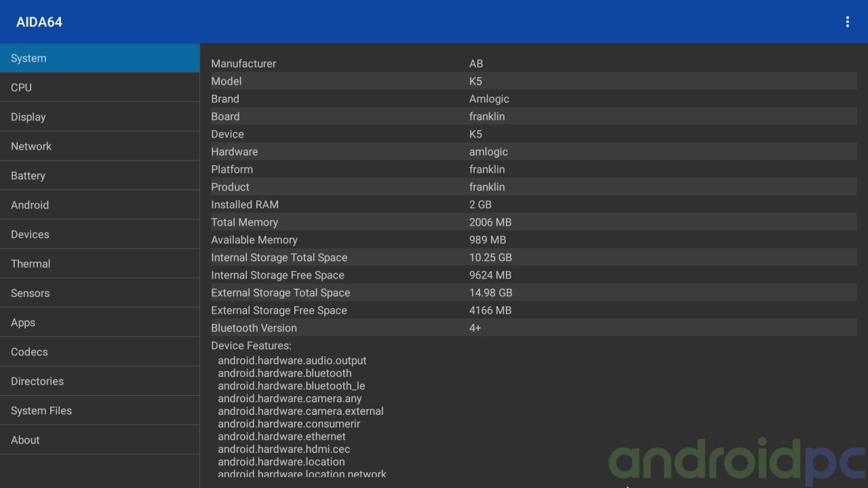Select the Manufacturer value AB

pyautogui.click(x=476, y=64)
